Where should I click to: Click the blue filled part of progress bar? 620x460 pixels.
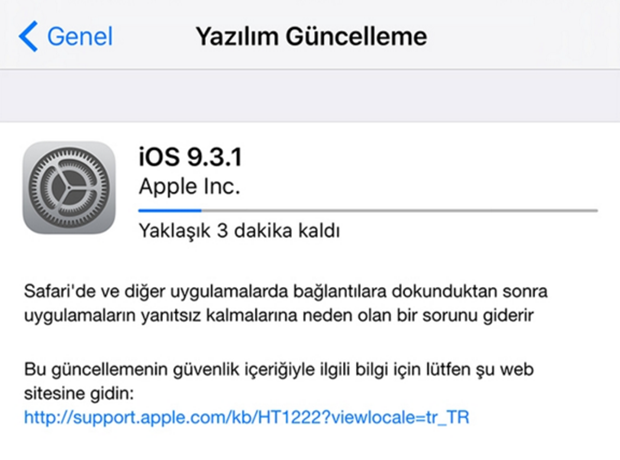coord(170,211)
